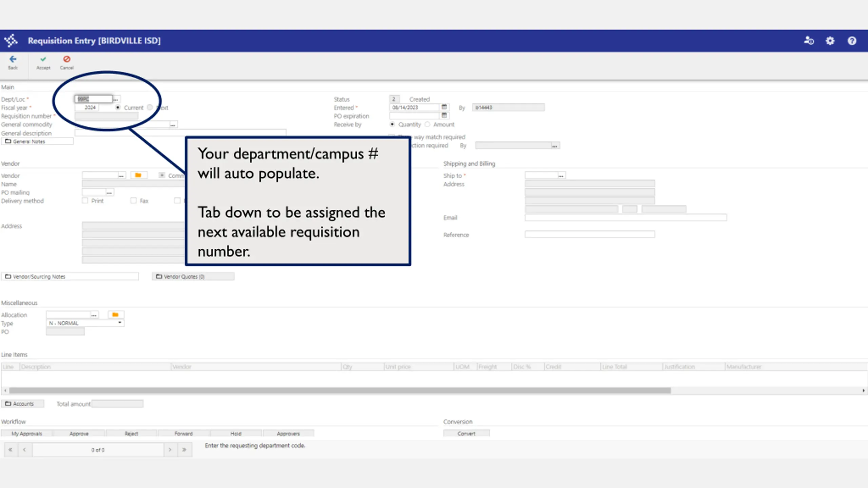
Task: Go to next record navigation arrow
Action: coord(170,450)
